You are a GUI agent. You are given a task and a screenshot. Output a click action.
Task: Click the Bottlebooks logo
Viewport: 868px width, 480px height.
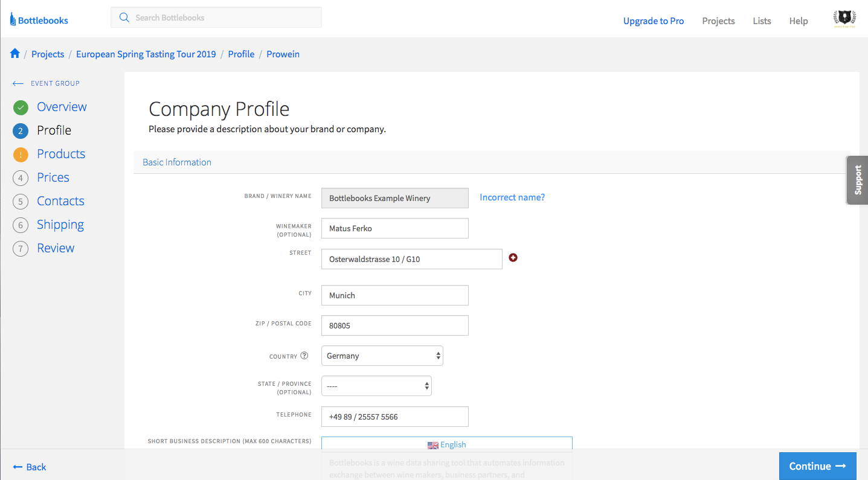click(x=39, y=20)
